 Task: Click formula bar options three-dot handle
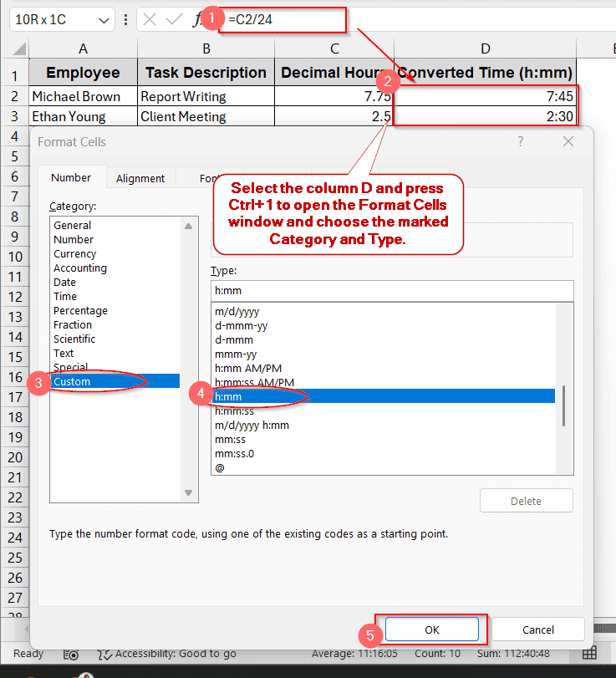[x=125, y=19]
